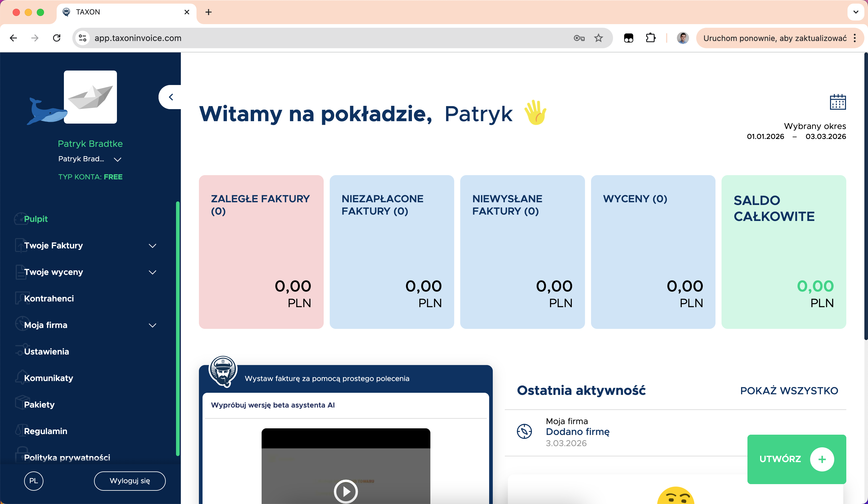Open the tab search dropdown arrow
This screenshot has height=504, width=868.
point(856,12)
